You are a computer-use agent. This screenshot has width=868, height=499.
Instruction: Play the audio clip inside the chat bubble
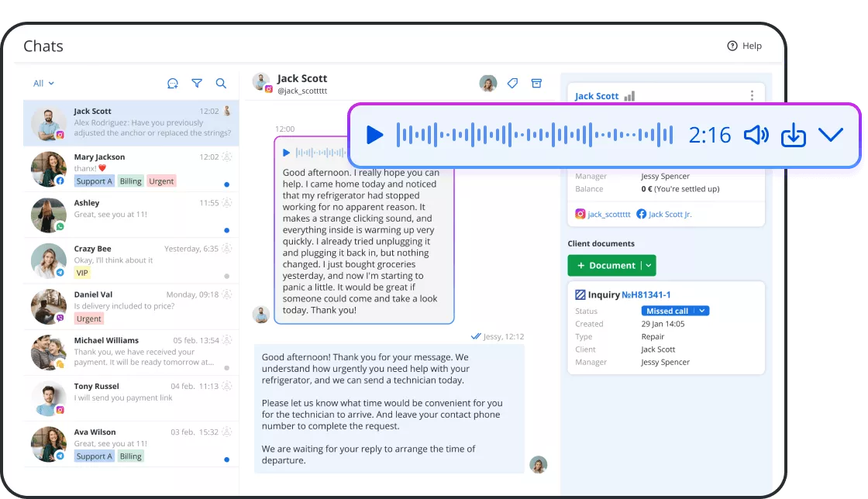click(287, 153)
